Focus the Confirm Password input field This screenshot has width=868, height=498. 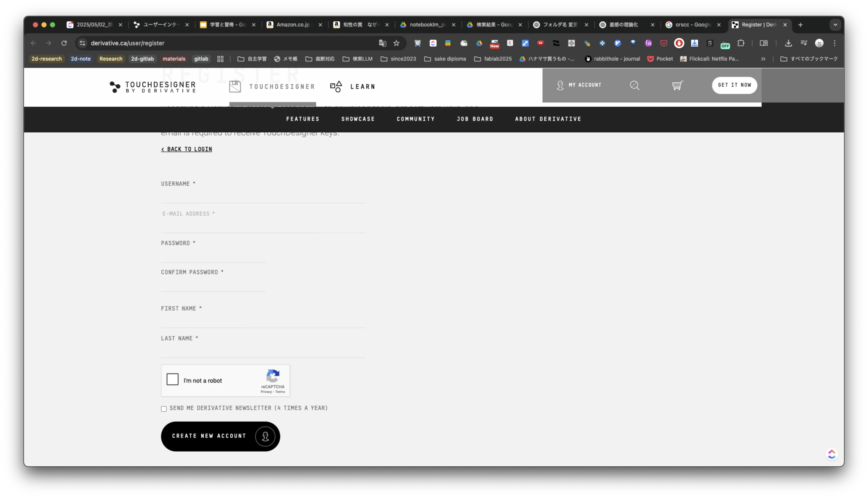click(x=213, y=285)
